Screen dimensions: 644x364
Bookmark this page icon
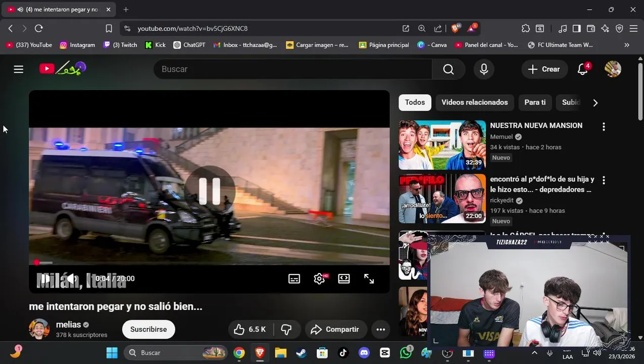coord(109,29)
